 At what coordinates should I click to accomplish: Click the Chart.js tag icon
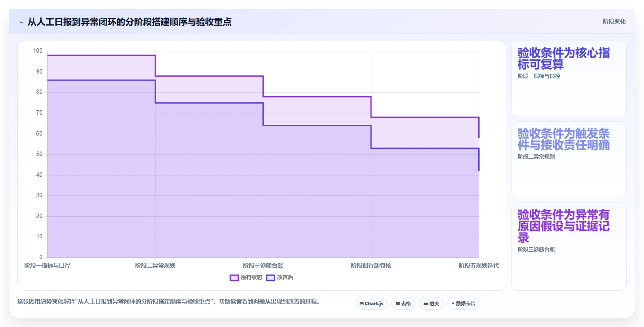tap(362, 304)
